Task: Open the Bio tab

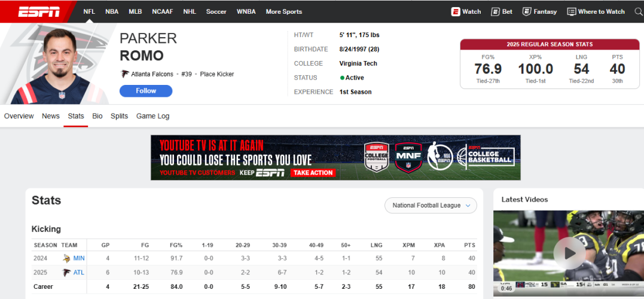Action: pyautogui.click(x=97, y=116)
